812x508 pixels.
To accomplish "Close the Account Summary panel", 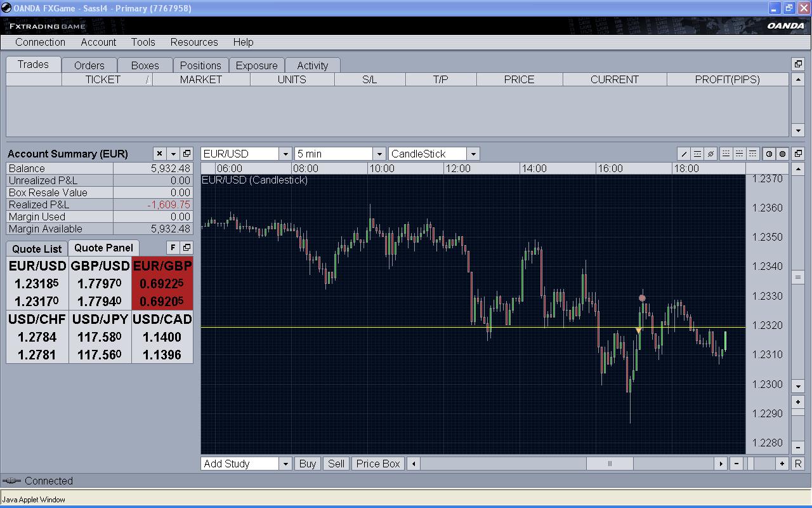I will coord(159,154).
